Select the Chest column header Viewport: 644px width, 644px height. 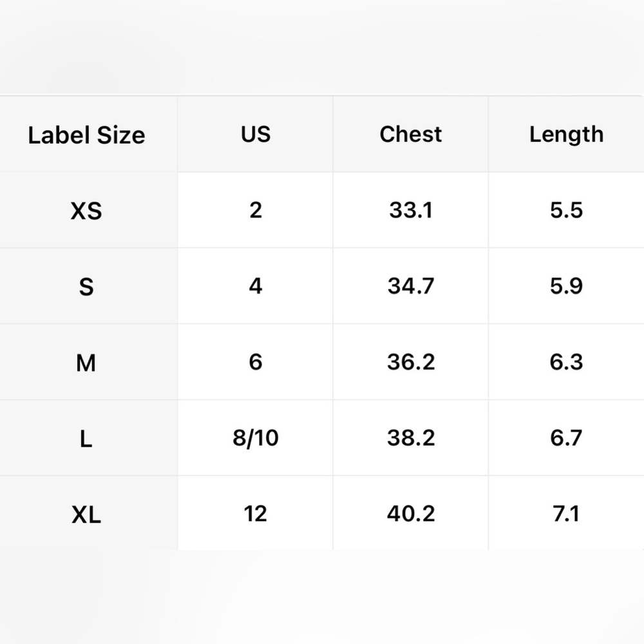click(411, 135)
